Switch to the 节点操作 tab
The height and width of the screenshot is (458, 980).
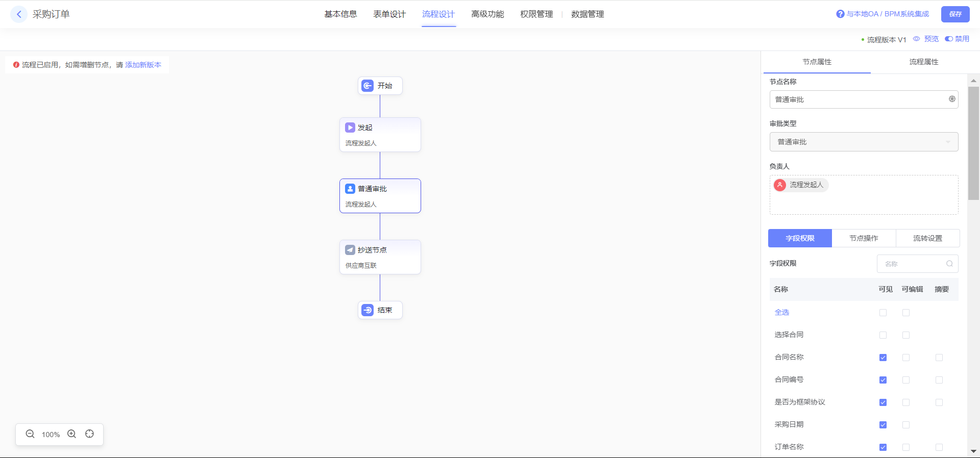tap(864, 238)
